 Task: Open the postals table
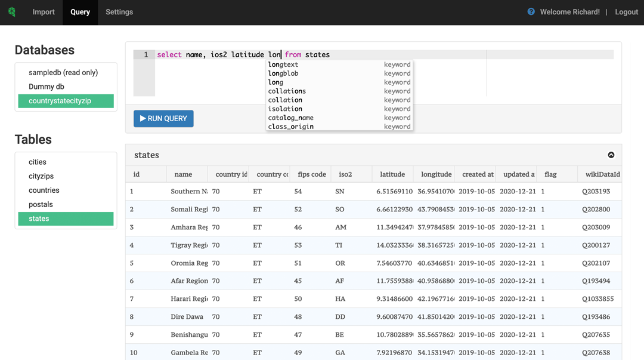[41, 204]
